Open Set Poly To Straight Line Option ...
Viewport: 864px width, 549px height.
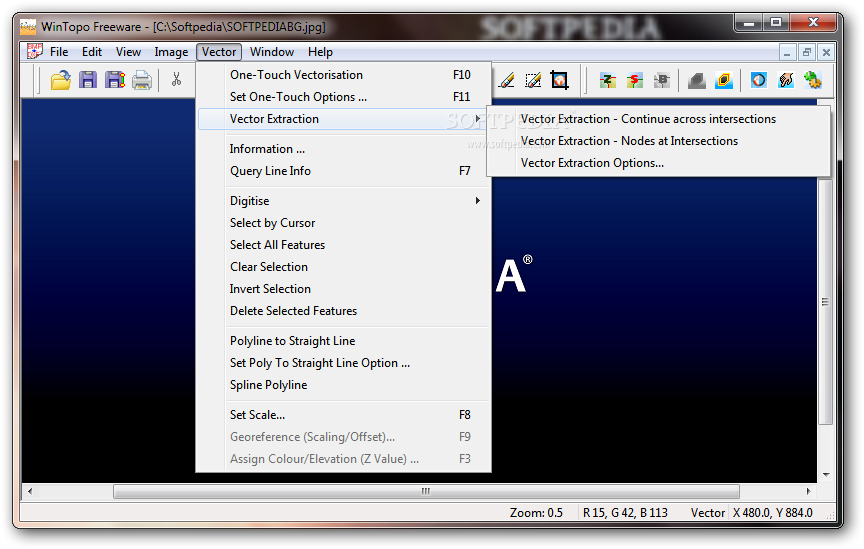pos(344,363)
